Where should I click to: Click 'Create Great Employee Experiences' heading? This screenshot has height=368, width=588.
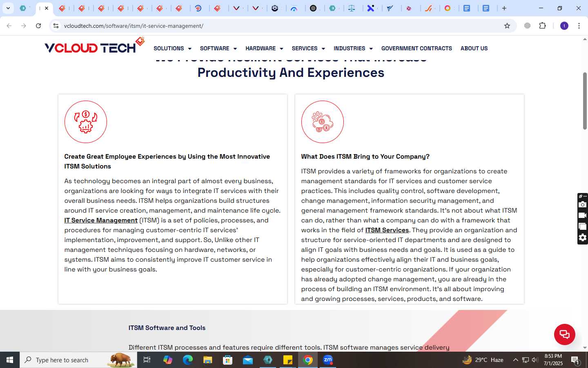pyautogui.click(x=167, y=162)
